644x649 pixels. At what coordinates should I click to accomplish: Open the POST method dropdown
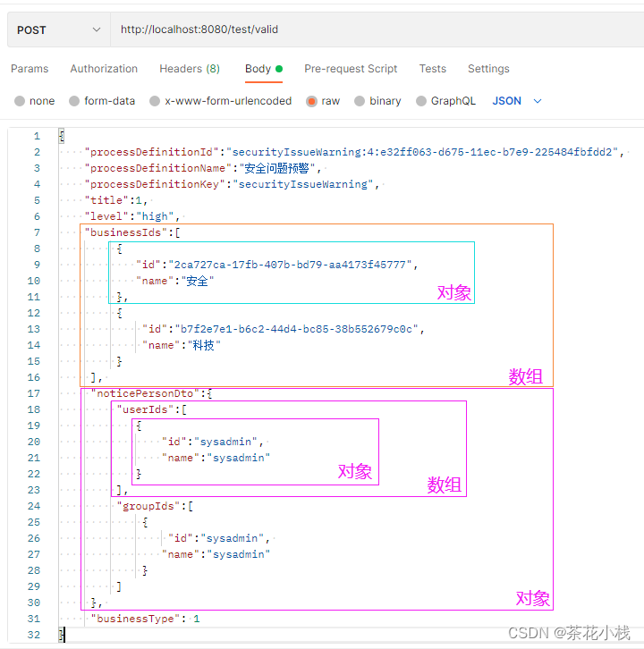coord(59,29)
